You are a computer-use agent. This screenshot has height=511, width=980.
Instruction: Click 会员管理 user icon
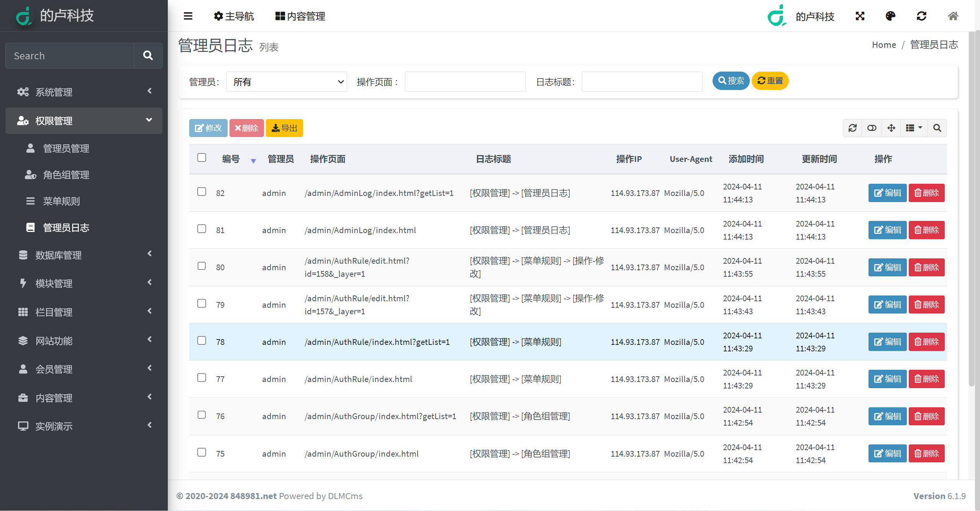point(23,369)
